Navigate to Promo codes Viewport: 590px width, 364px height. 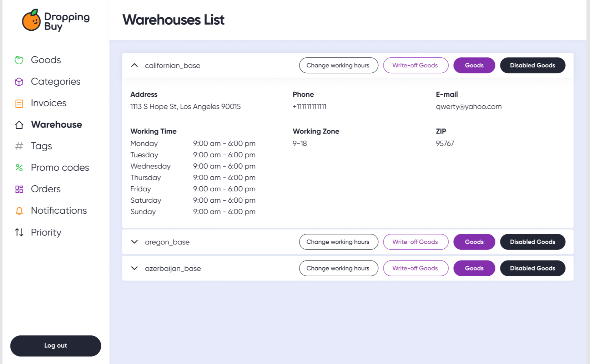[x=60, y=167]
